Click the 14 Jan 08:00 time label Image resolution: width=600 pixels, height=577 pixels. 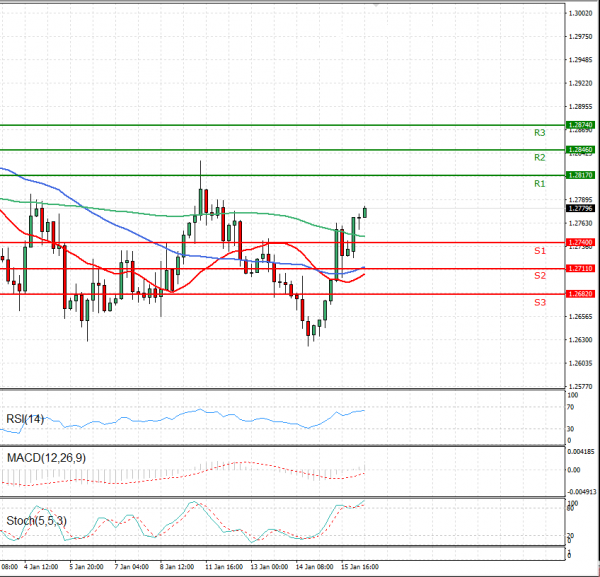point(314,567)
